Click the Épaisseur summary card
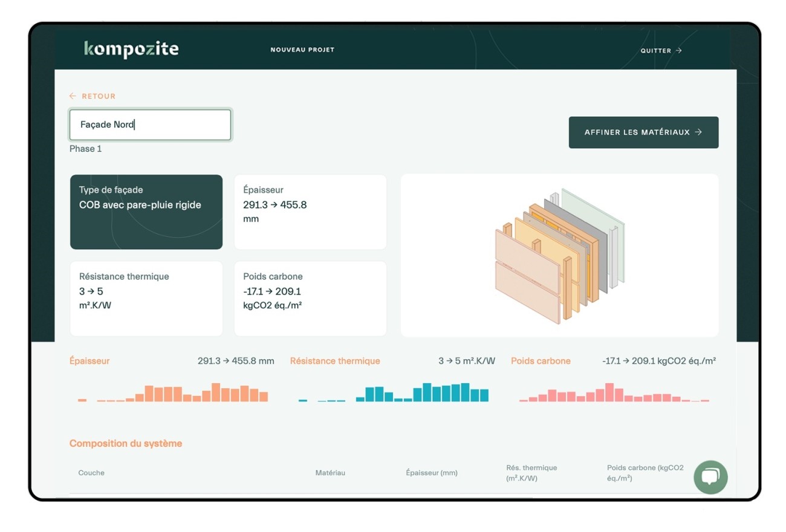786x532 pixels. [310, 212]
